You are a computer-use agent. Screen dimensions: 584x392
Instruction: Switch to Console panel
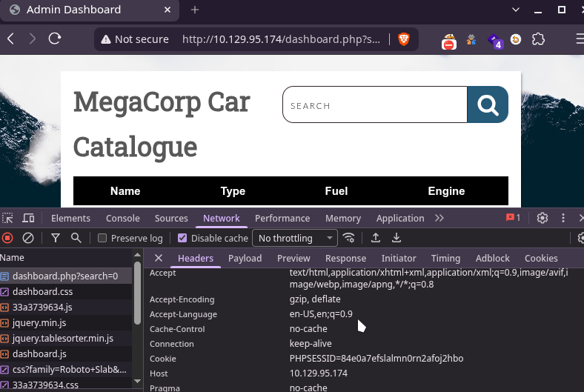point(123,218)
